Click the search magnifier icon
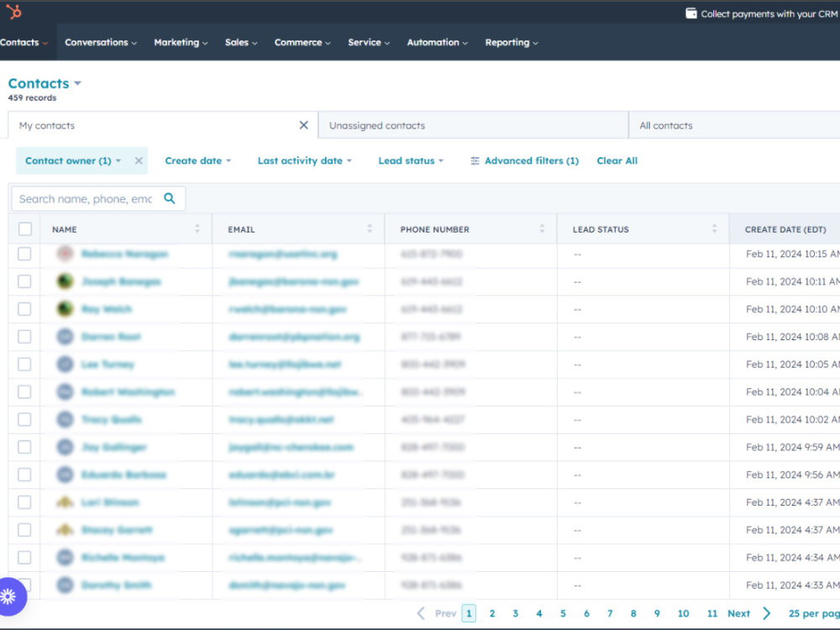 [170, 199]
